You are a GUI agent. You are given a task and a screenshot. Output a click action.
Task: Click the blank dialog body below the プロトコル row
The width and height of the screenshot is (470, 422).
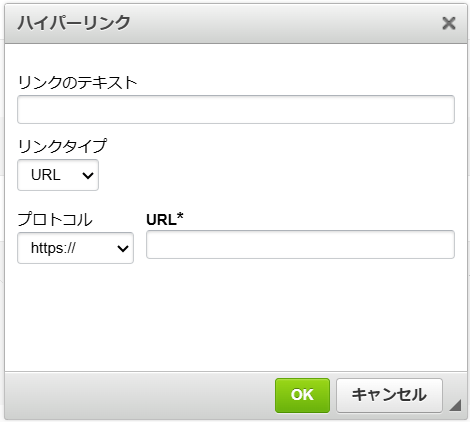click(236, 317)
